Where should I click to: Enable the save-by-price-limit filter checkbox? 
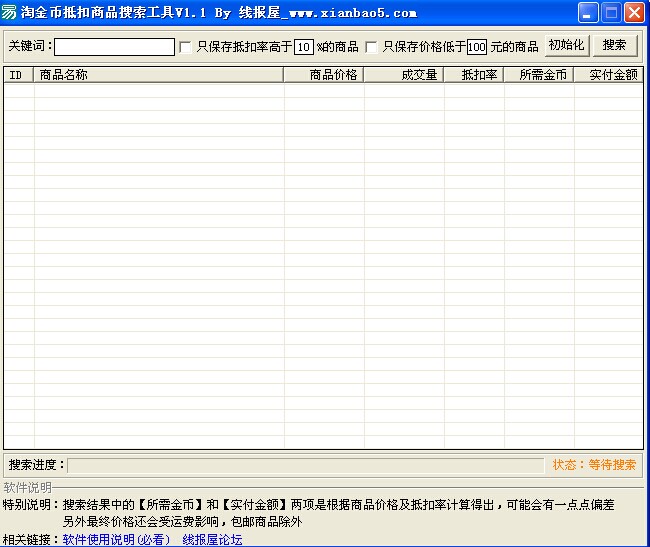[371, 47]
